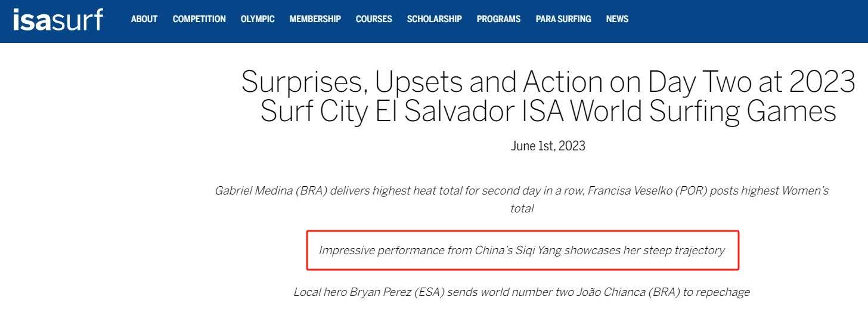
Task: Open the Courses navigation item
Action: click(374, 19)
